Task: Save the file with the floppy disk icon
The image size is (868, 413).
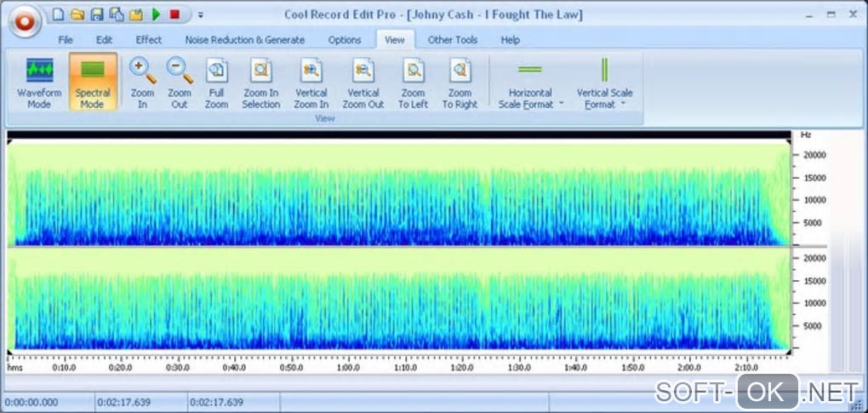Action: click(x=97, y=14)
